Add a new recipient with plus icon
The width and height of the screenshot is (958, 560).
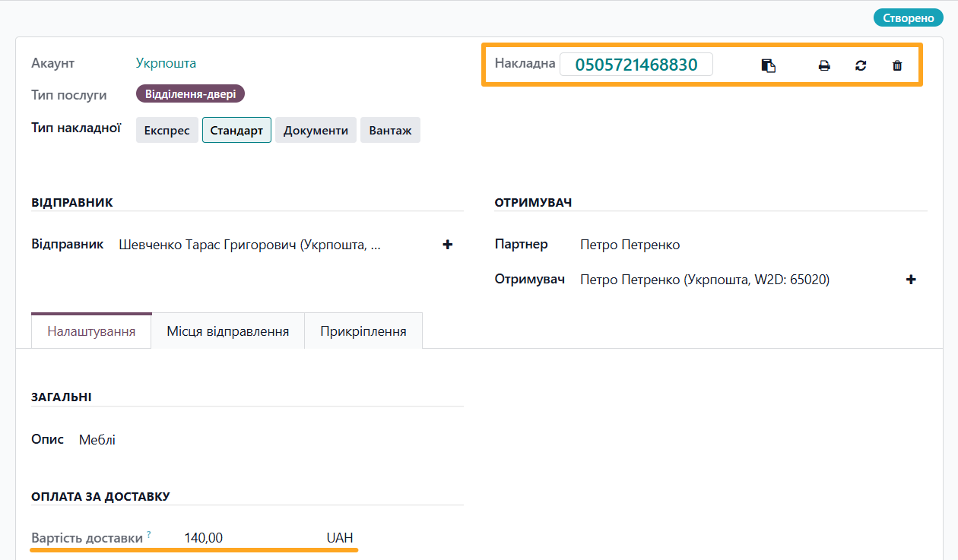click(x=911, y=280)
